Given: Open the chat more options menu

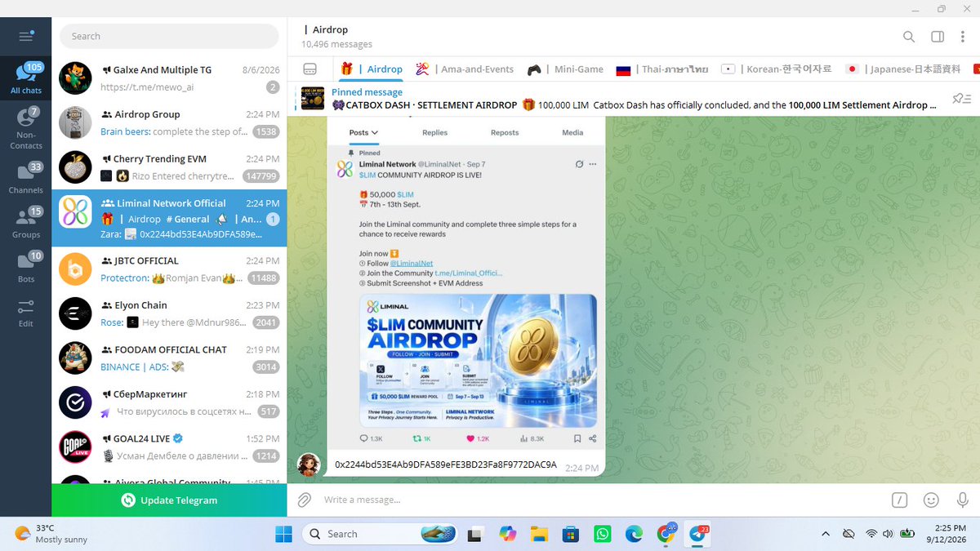Looking at the screenshot, I should coord(963,37).
